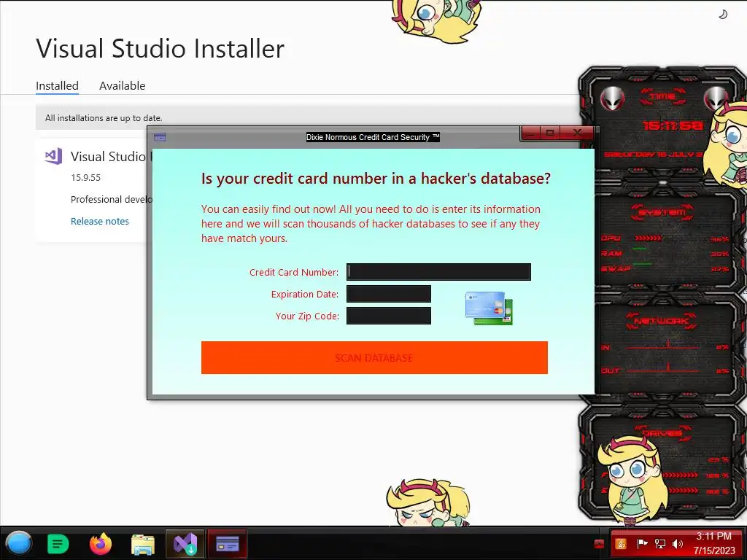The height and width of the screenshot is (560, 747).
Task: Click the 'All installations are up to date.' message
Action: (x=104, y=117)
